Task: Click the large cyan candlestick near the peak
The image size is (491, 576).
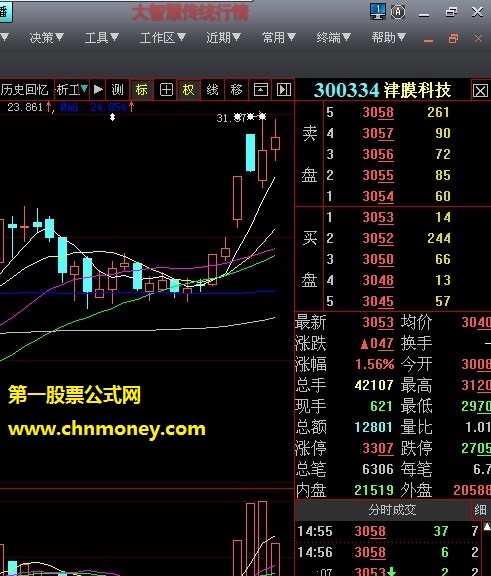Action: (250, 152)
